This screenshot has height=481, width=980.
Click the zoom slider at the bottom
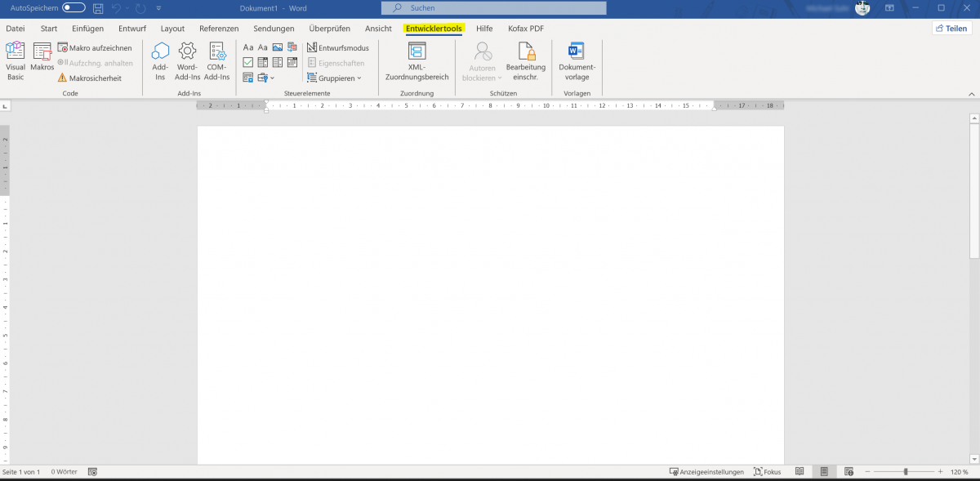pyautogui.click(x=906, y=471)
